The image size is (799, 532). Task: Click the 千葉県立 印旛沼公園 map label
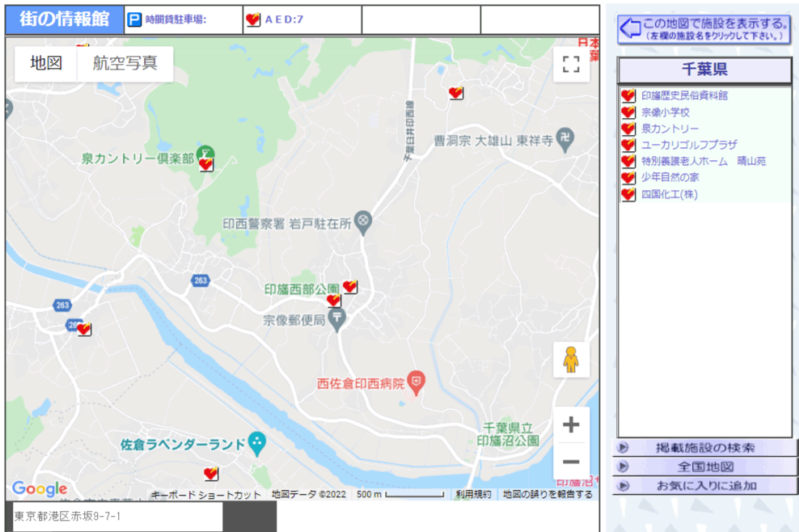(508, 434)
